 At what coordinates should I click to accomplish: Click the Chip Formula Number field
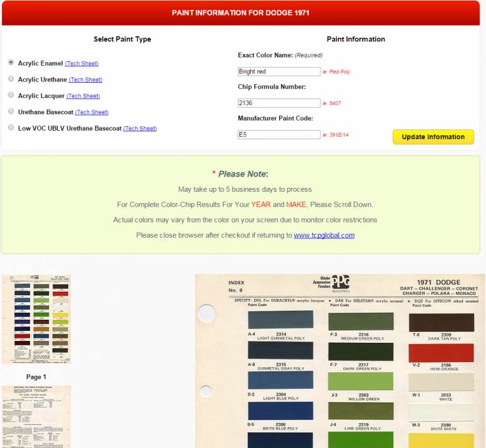pyautogui.click(x=279, y=103)
